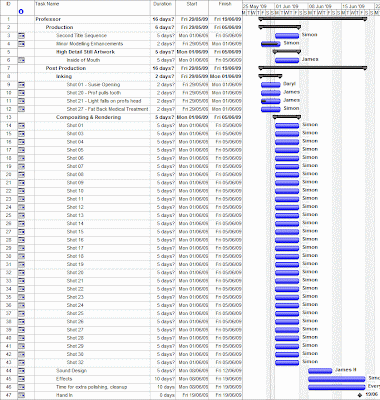Click the Time for extra polishing Gantt bar
Image resolution: width=380 pixels, height=400 pixels.
point(337,387)
